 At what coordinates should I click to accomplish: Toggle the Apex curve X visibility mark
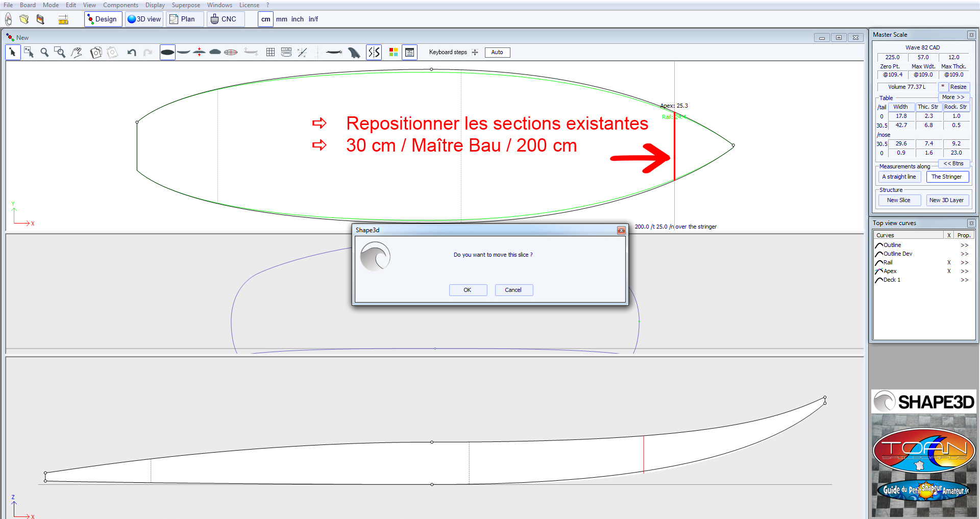click(x=949, y=271)
